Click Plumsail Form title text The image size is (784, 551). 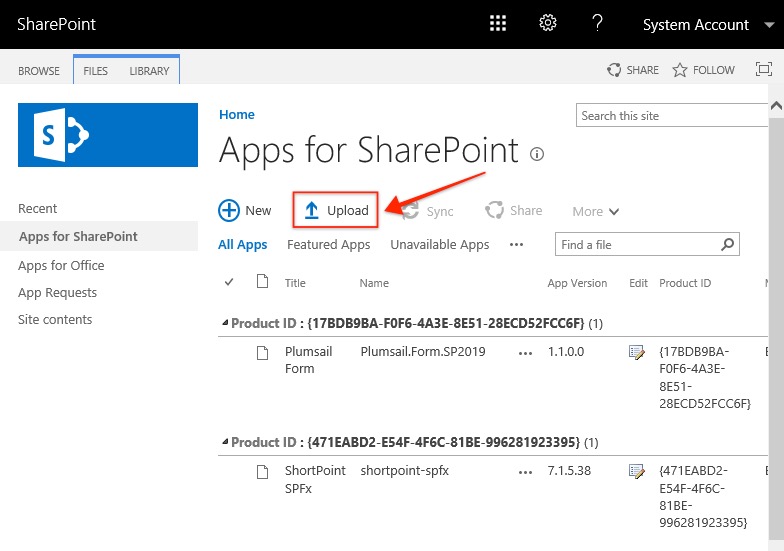(308, 360)
